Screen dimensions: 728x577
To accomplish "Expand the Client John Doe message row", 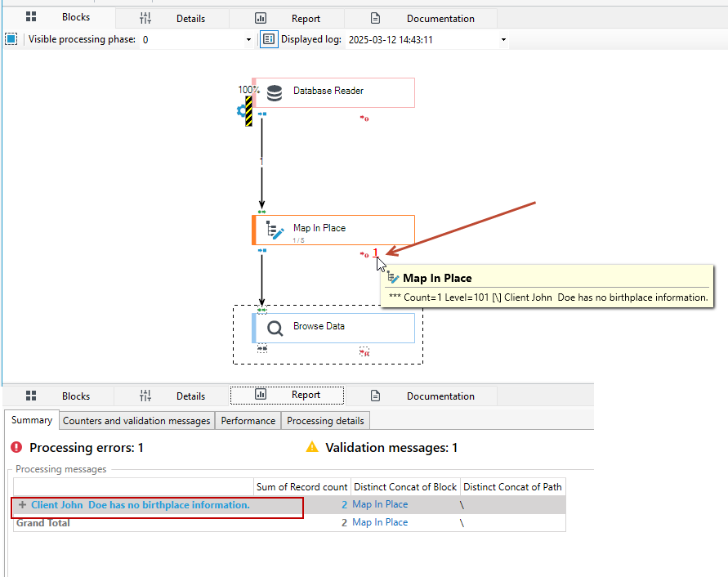I will tap(22, 504).
